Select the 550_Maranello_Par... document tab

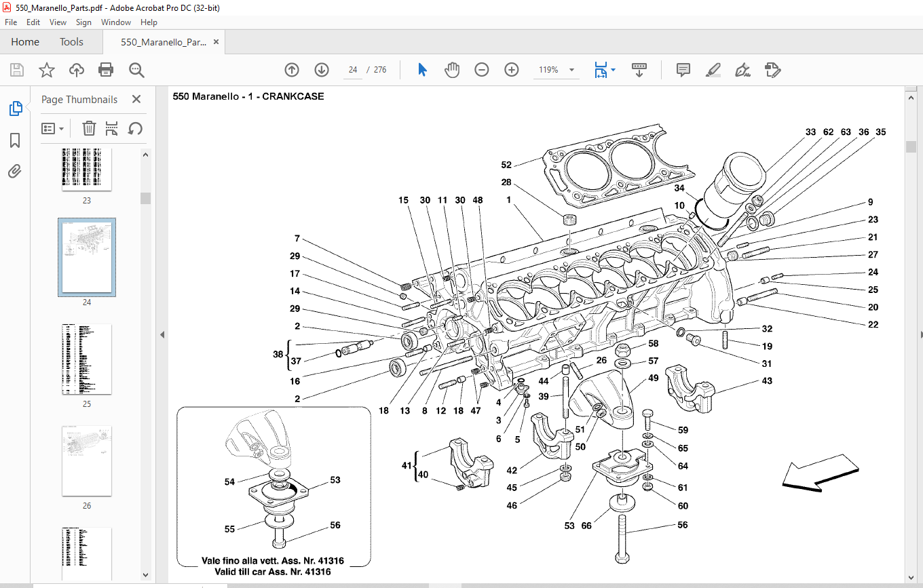(164, 42)
